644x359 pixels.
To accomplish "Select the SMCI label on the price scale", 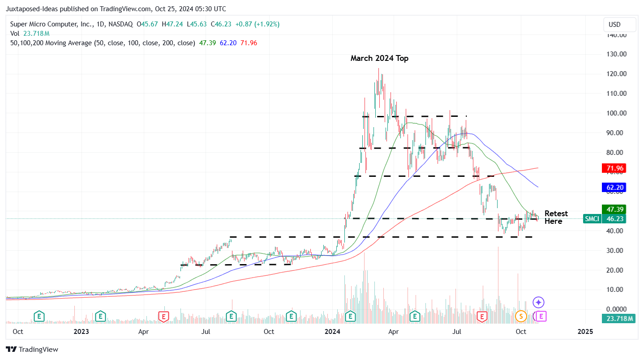I will (592, 218).
